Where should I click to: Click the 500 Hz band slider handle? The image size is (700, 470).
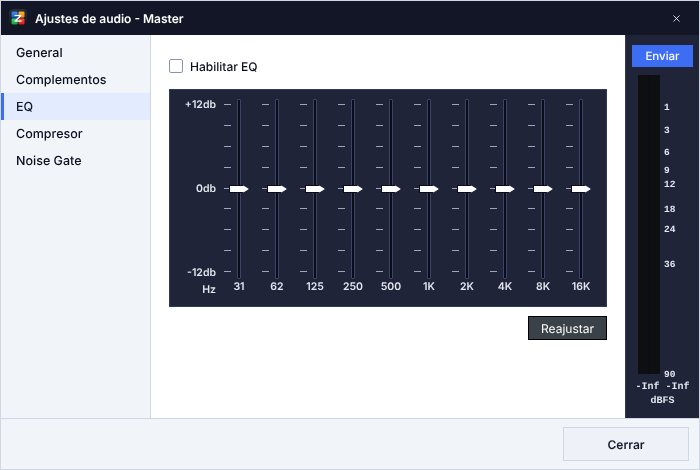click(x=391, y=189)
